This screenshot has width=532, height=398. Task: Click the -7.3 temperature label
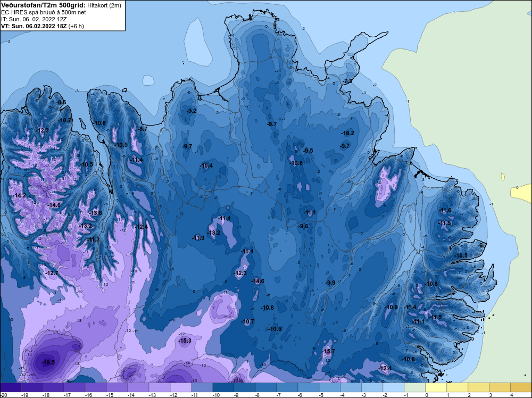[x=347, y=81]
